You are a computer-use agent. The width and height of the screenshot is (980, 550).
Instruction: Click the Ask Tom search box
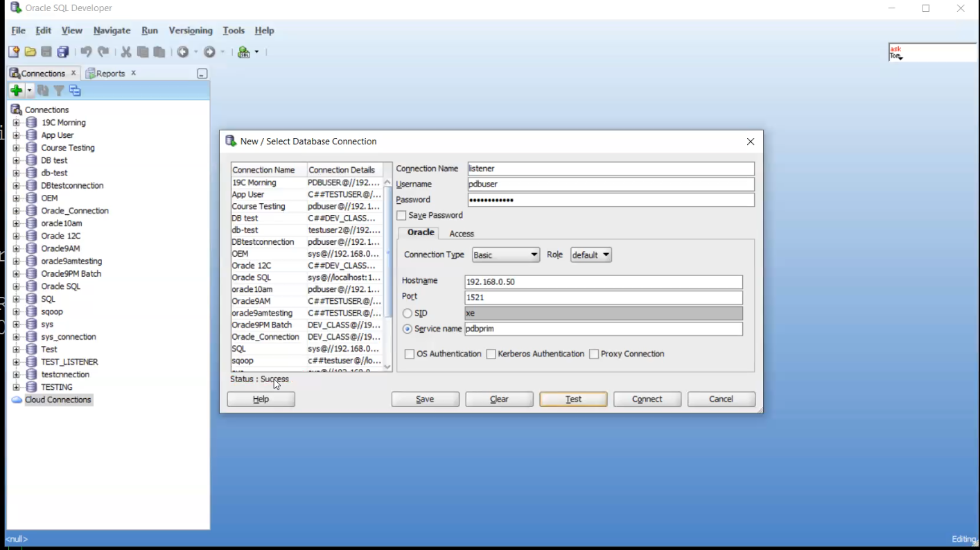click(x=933, y=52)
